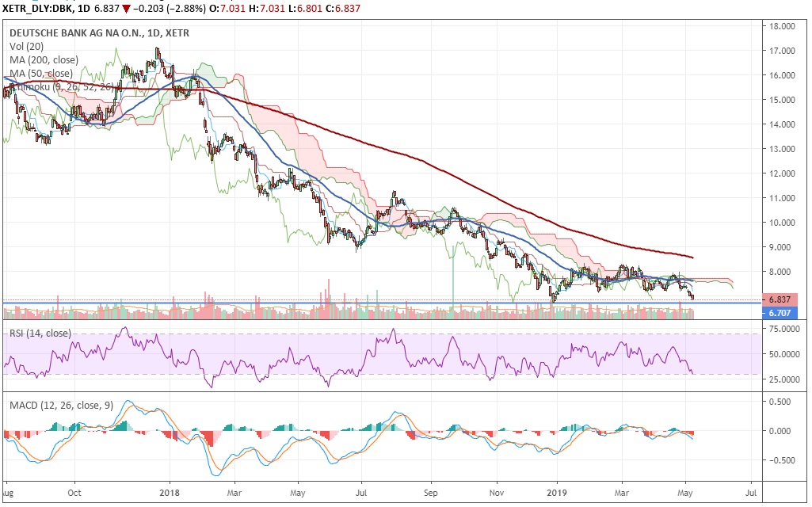Click the MACD (12, 26, close, 9) label

click(61, 406)
